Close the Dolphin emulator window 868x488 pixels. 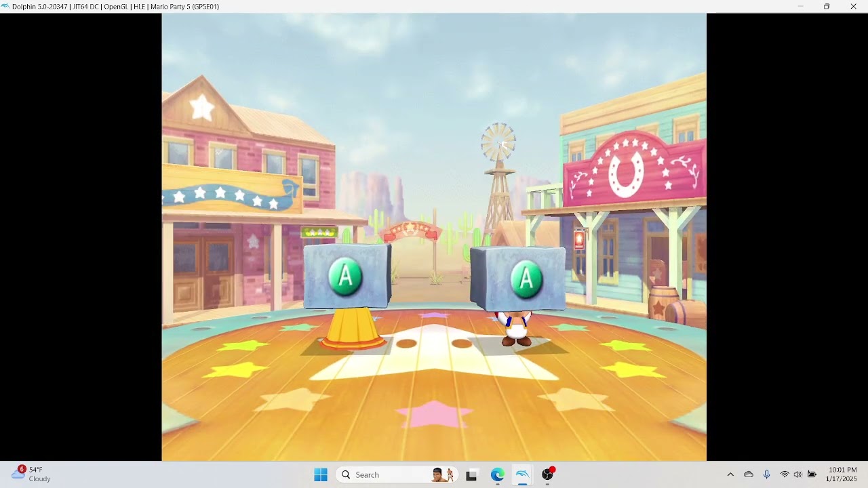pyautogui.click(x=853, y=6)
